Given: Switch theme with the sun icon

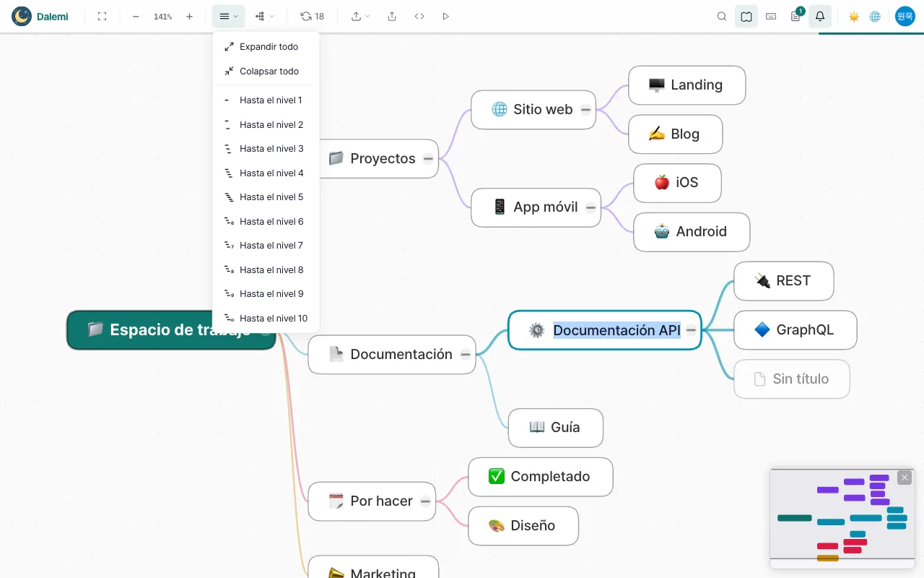Looking at the screenshot, I should [x=854, y=16].
